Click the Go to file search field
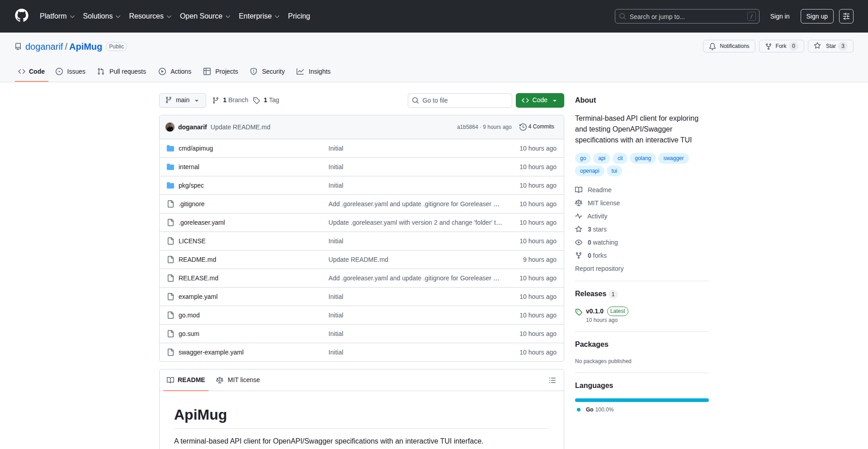Screen dimensions: 868x449 point(460,100)
